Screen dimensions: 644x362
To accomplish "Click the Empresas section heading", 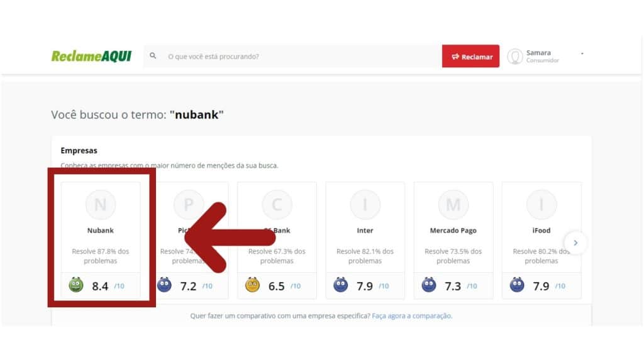I will pos(79,150).
